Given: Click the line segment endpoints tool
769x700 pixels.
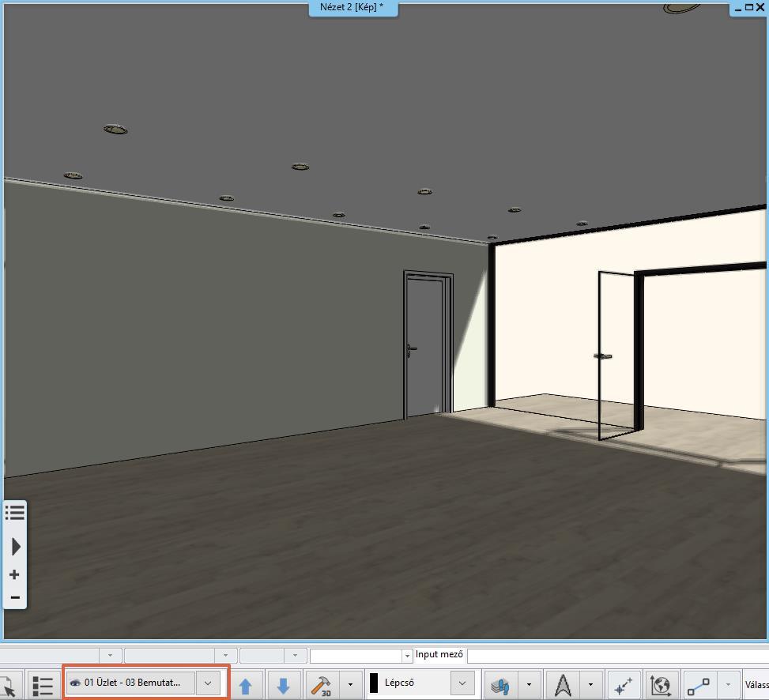Looking at the screenshot, I should click(x=699, y=685).
